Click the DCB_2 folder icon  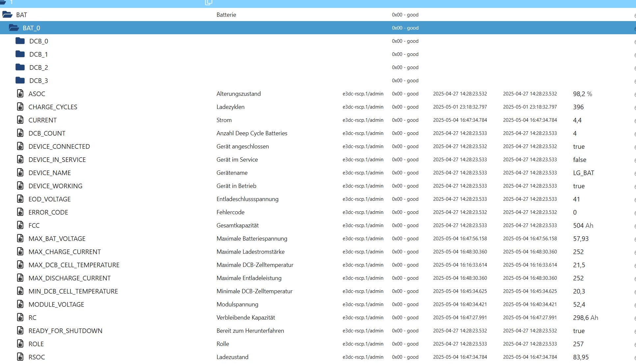click(x=20, y=67)
